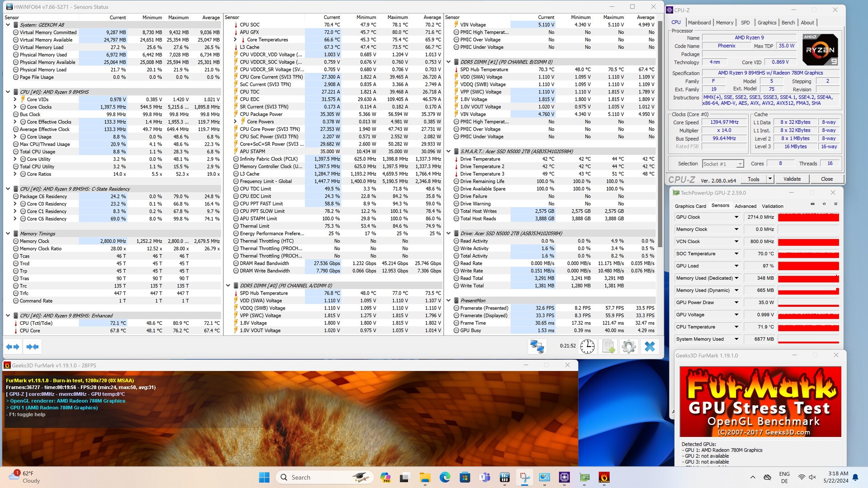Switch to GPU-Z Advanced tab
Image resolution: width=868 pixels, height=488 pixels.
tap(745, 206)
